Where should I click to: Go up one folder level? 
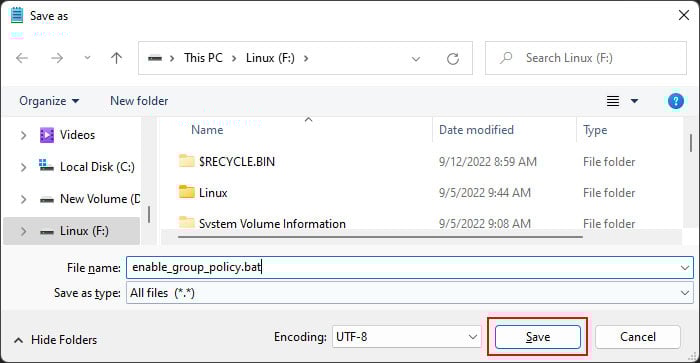(x=116, y=58)
